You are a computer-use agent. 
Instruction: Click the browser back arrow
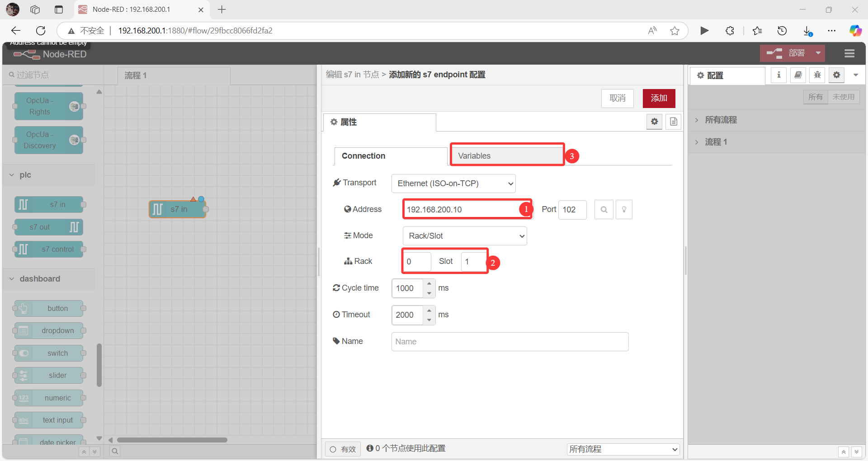tap(16, 31)
